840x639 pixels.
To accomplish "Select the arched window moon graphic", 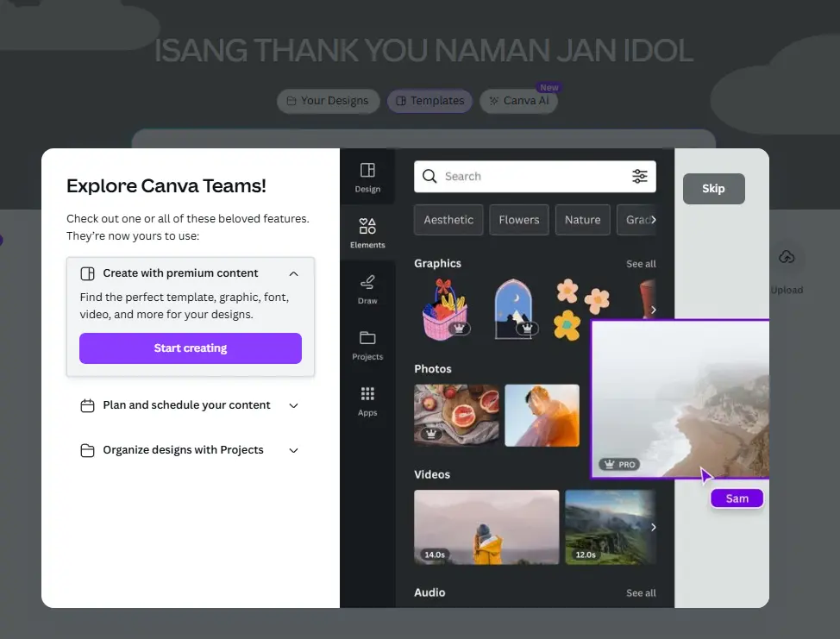I will 514,310.
